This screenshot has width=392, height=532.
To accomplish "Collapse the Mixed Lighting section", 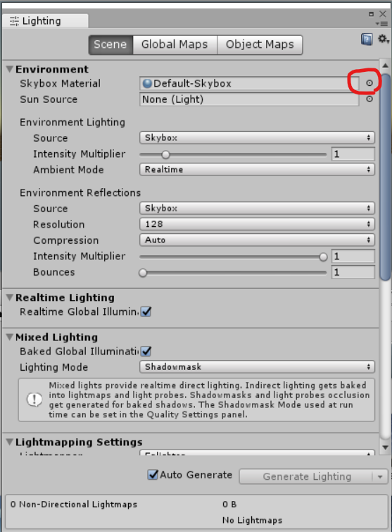I will 10,337.
